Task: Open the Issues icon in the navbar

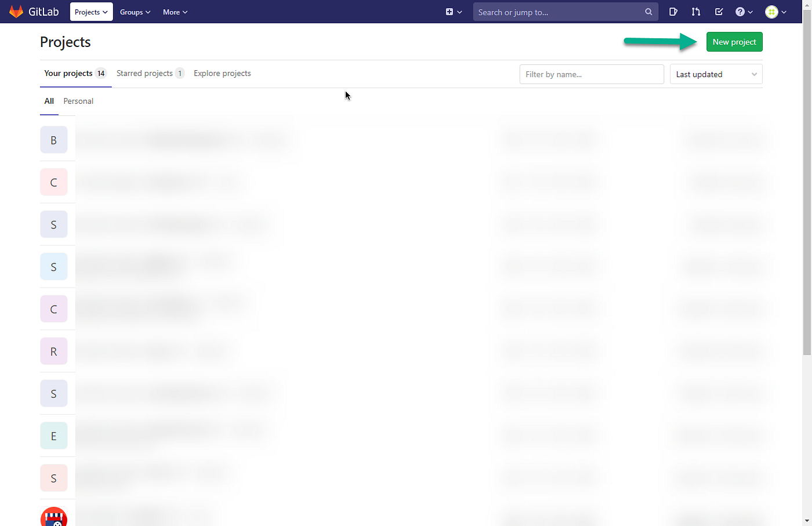Action: 673,11
